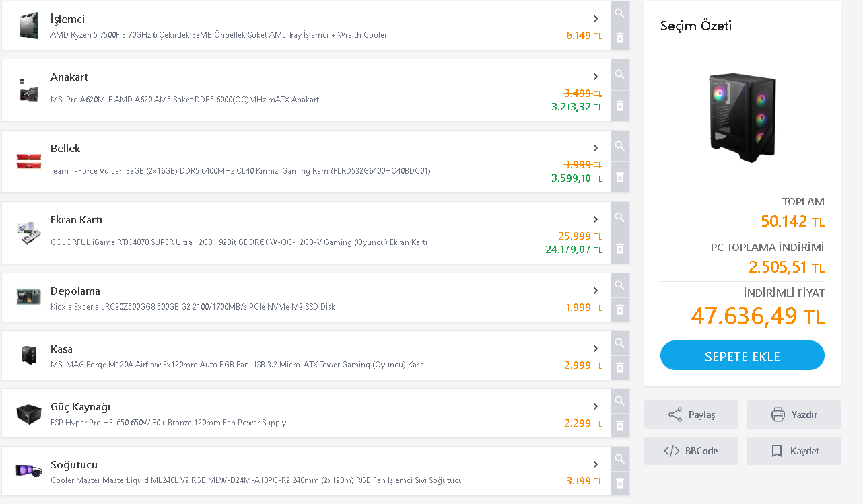The height and width of the screenshot is (504, 863).
Task: Search for another Soğutucu cooler
Action: pyautogui.click(x=620, y=459)
